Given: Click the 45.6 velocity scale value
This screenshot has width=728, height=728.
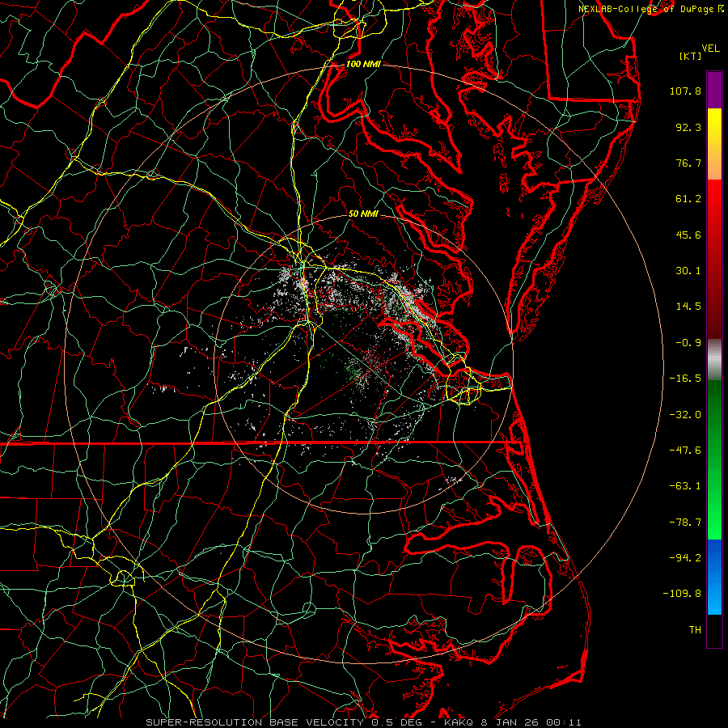Looking at the screenshot, I should click(688, 235).
